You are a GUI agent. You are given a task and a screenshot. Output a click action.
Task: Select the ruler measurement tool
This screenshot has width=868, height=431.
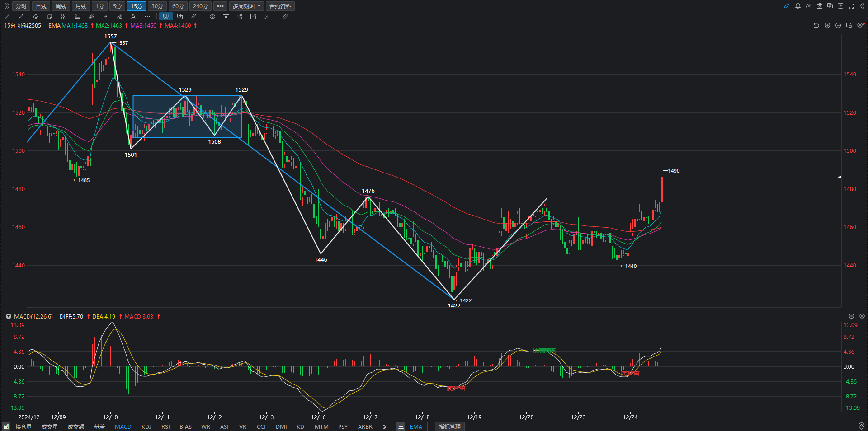[x=285, y=16]
